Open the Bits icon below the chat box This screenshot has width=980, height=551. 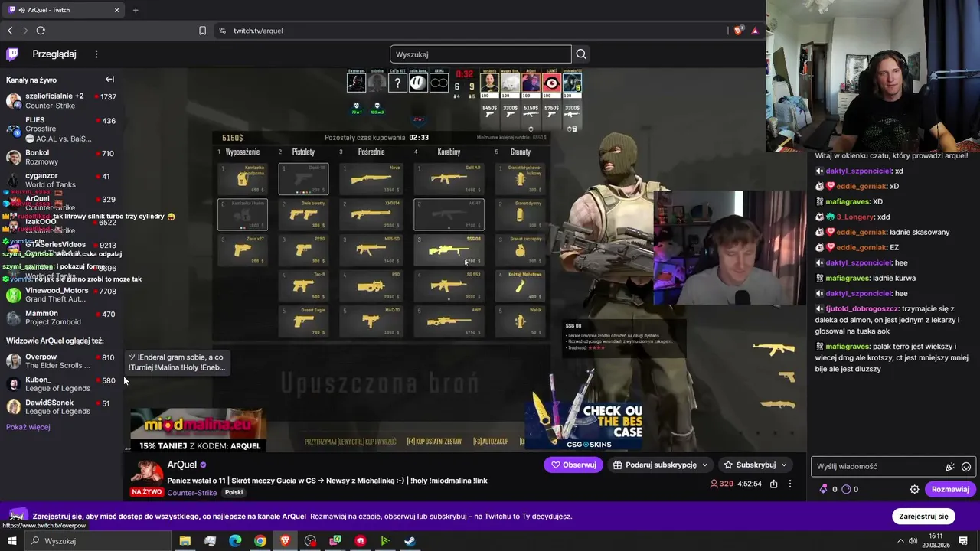coord(824,489)
